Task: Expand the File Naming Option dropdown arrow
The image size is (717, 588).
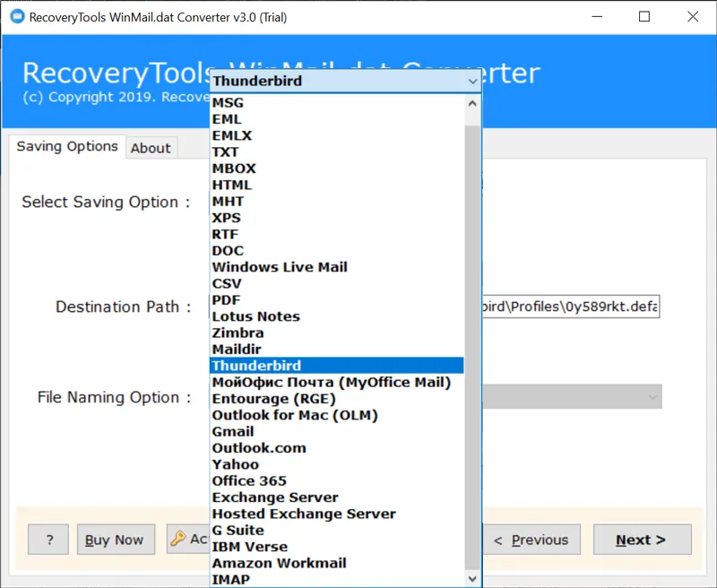Action: (652, 397)
